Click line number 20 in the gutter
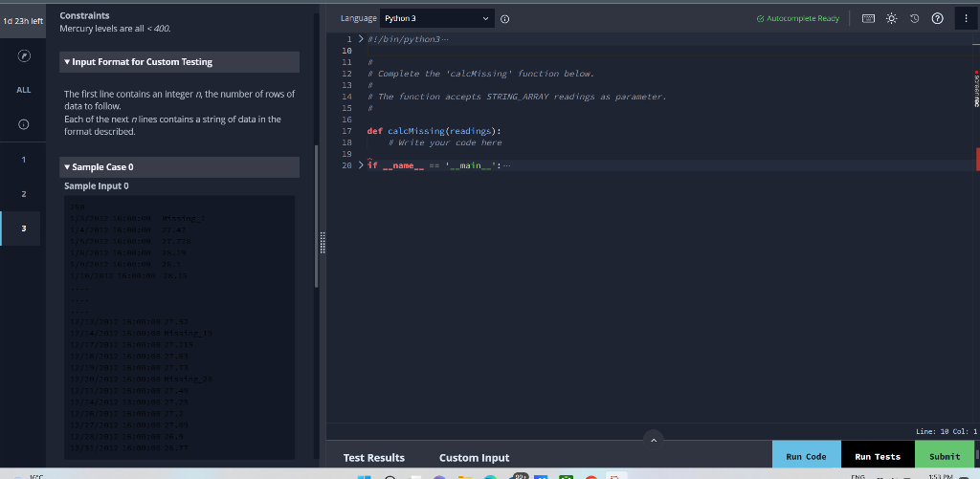980x479 pixels. tap(346, 165)
